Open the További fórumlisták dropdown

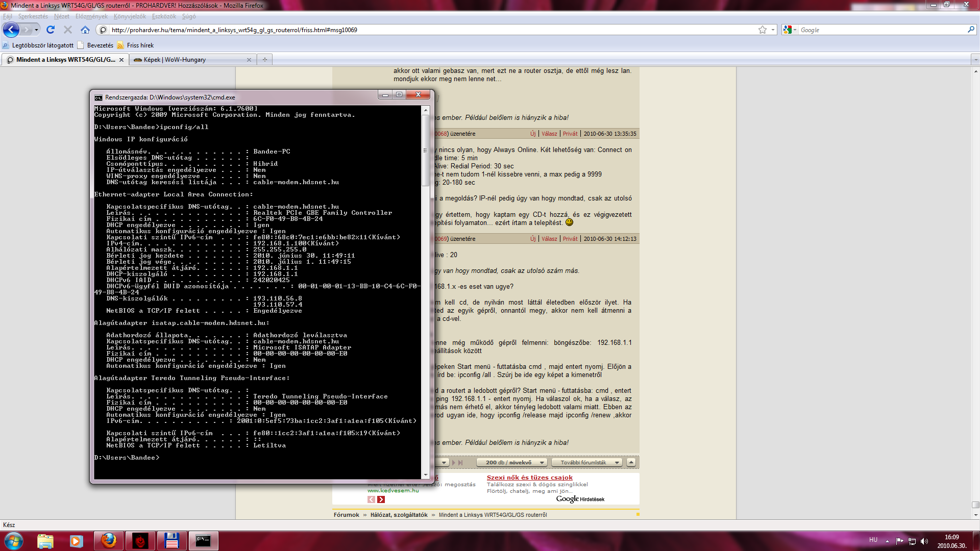587,463
